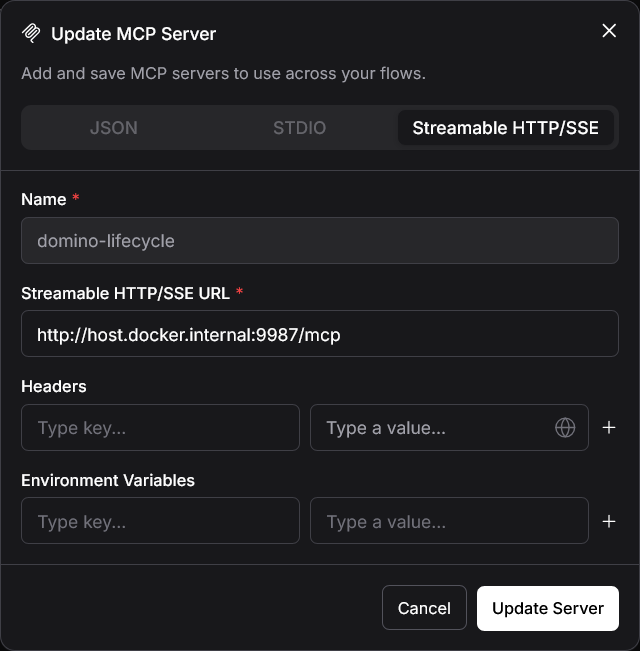Click the Environment Variables key field
640x651 pixels.
point(160,521)
